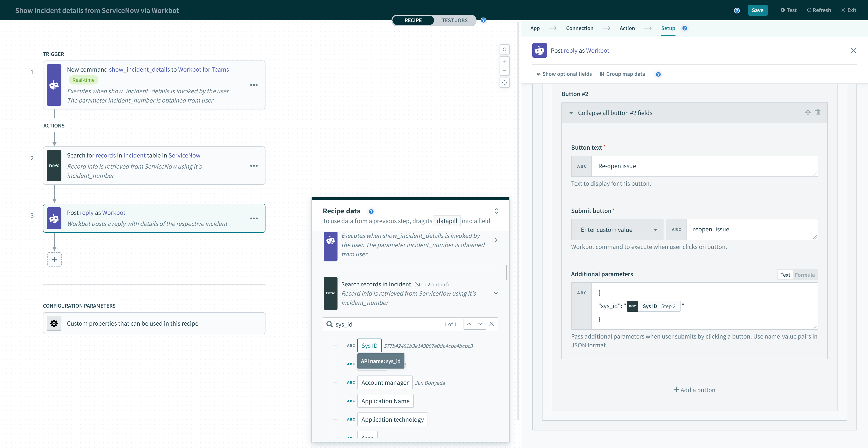
Task: Click the delete icon on Button #2 fields
Action: pos(818,112)
